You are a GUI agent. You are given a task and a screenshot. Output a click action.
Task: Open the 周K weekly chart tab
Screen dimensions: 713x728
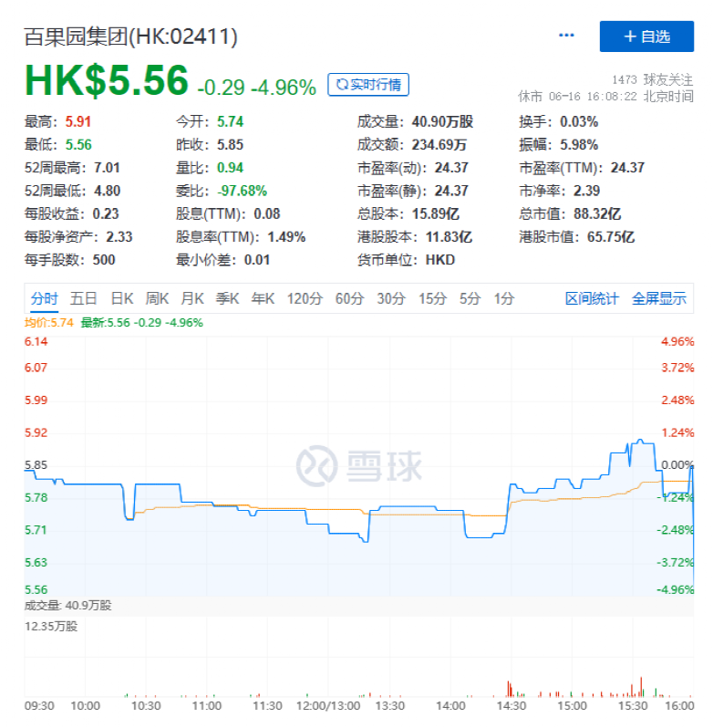pyautogui.click(x=157, y=298)
